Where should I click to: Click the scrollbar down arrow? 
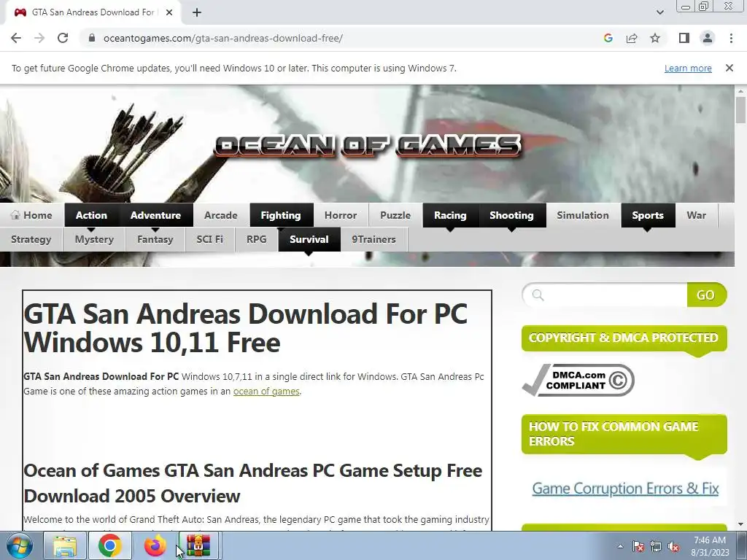(740, 524)
